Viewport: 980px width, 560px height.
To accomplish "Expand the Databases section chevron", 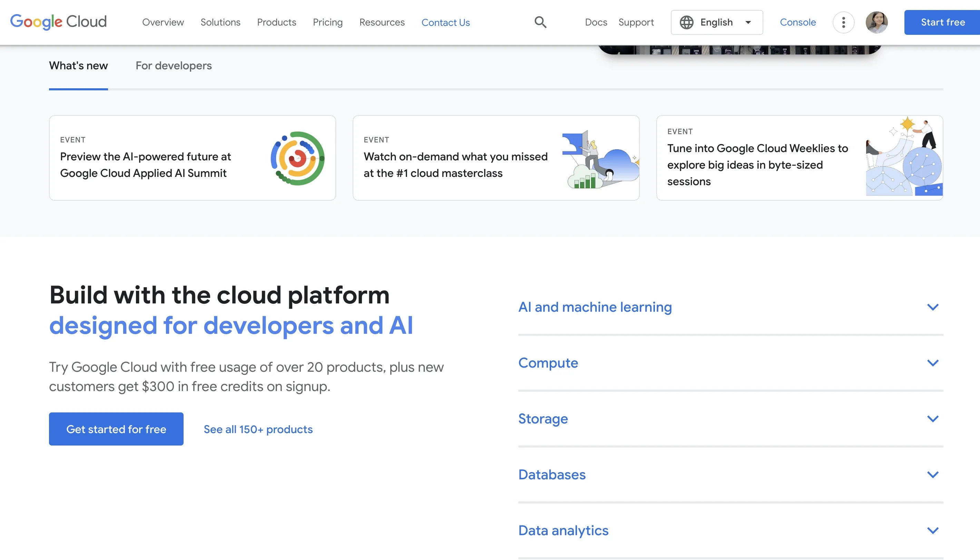I will pos(933,474).
